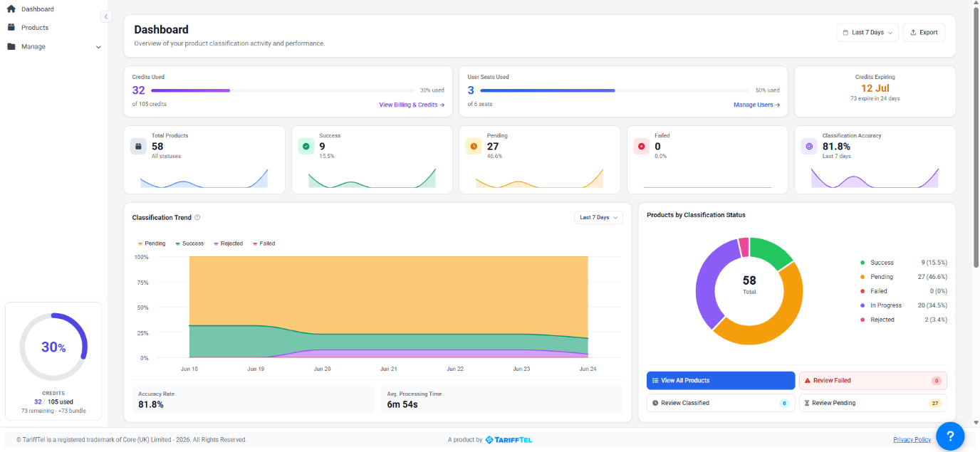The image size is (980, 452).
Task: Open the header Last 7 Days dropdown
Action: point(867,32)
